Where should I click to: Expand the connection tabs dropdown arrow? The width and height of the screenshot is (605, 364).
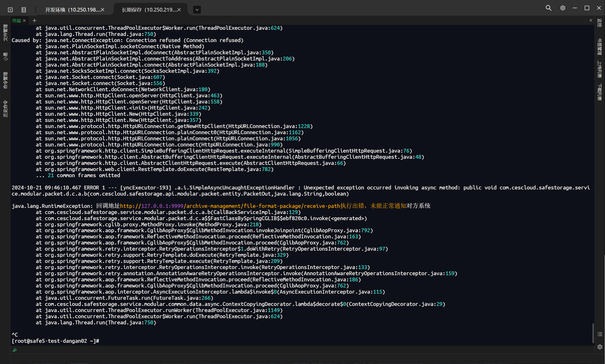[197, 10]
